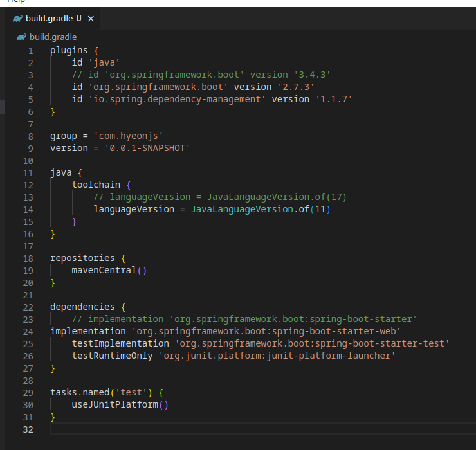The height and width of the screenshot is (450, 476).
Task: Click the '2.7.3' version string
Action: pos(296,87)
